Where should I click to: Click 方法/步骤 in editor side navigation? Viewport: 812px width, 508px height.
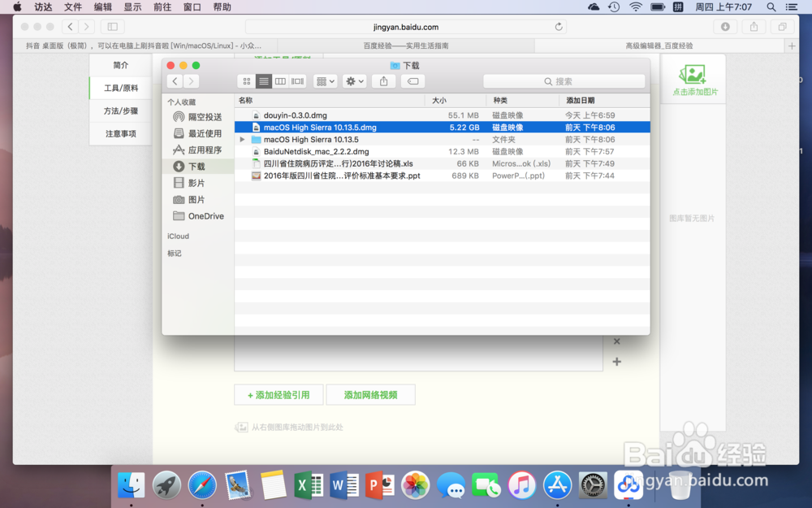[x=121, y=111]
